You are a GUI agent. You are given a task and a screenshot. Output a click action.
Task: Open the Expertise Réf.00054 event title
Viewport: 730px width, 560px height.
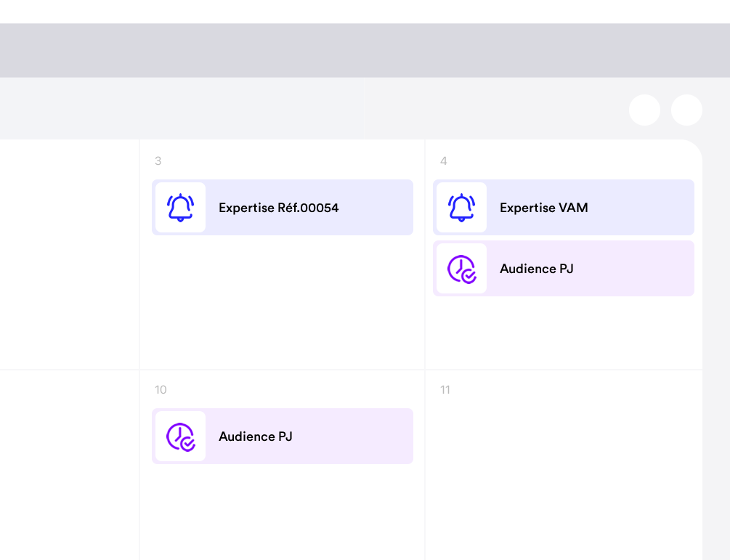pyautogui.click(x=278, y=208)
